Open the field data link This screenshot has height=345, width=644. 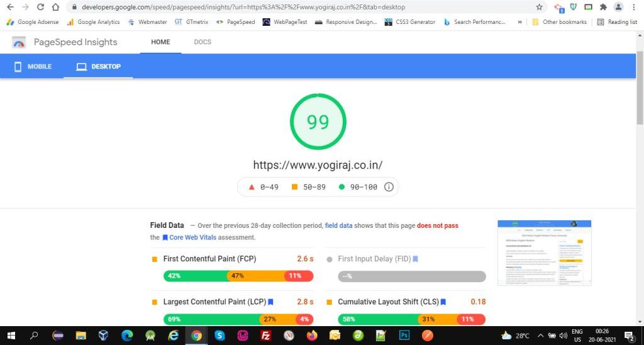(x=338, y=225)
